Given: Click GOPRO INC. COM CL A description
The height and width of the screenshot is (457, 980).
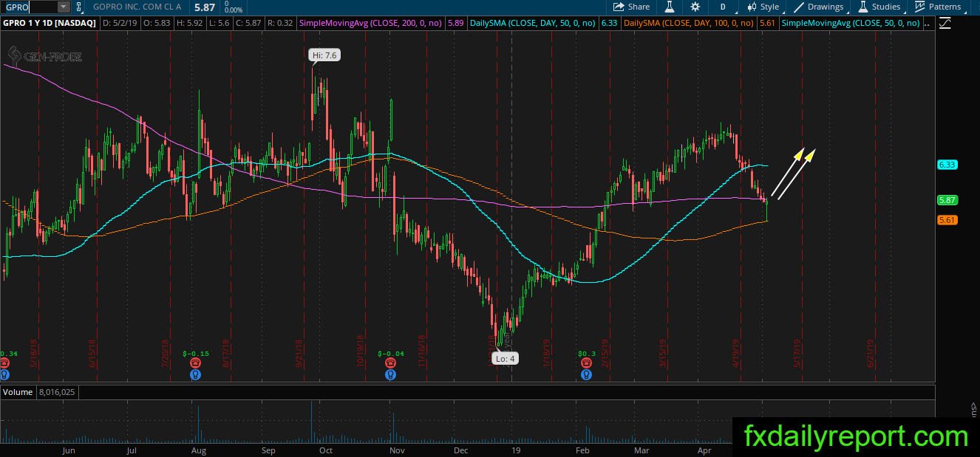Looking at the screenshot, I should (x=137, y=7).
